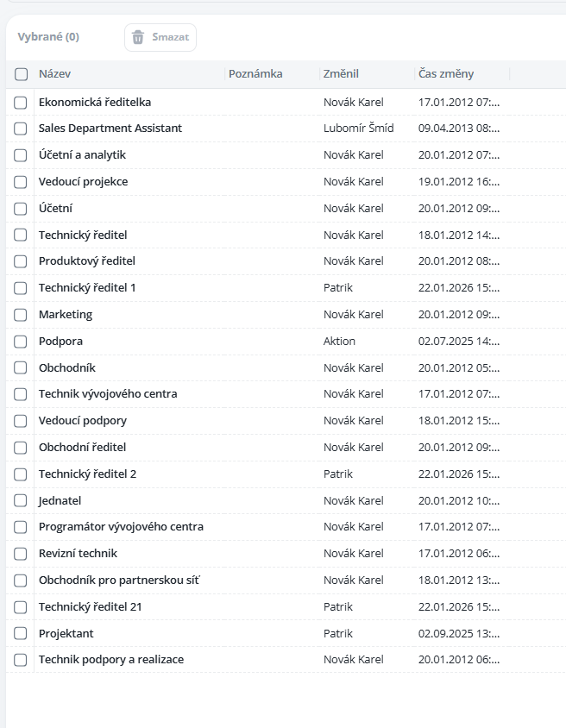The image size is (566, 728).
Task: Mark checkbox next to Projektant
Action: (x=21, y=634)
